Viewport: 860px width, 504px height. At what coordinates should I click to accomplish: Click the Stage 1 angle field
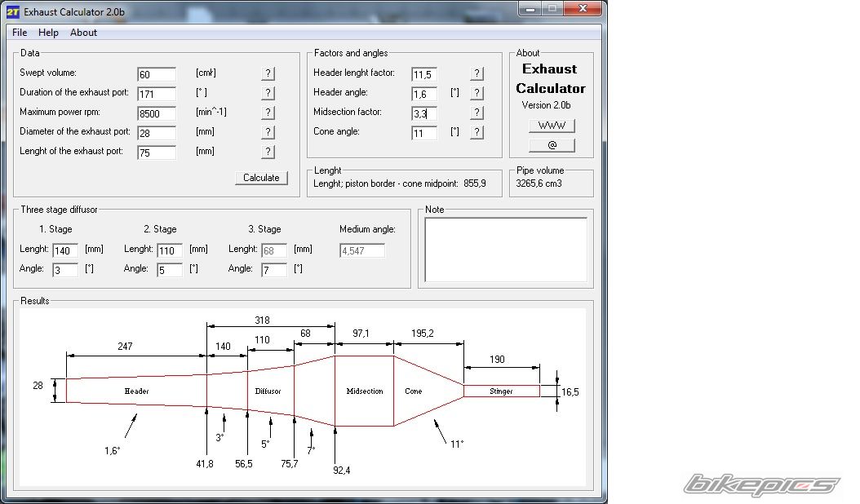click(65, 270)
